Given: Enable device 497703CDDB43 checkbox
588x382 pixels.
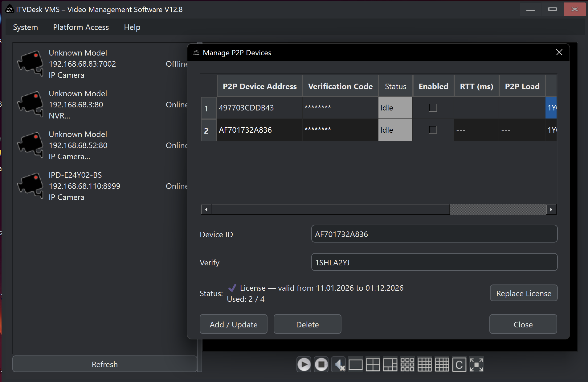Looking at the screenshot, I should (433, 108).
